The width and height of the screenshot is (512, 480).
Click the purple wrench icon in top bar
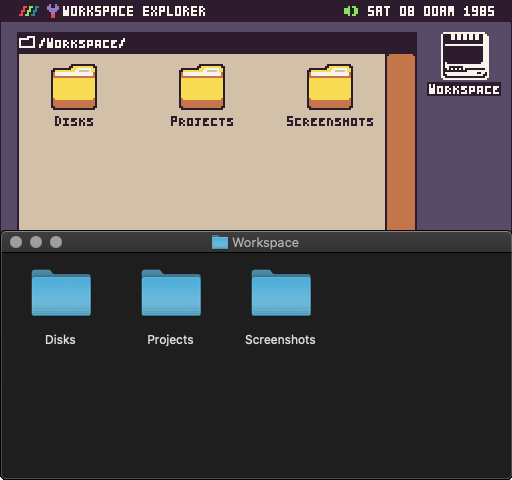click(53, 11)
